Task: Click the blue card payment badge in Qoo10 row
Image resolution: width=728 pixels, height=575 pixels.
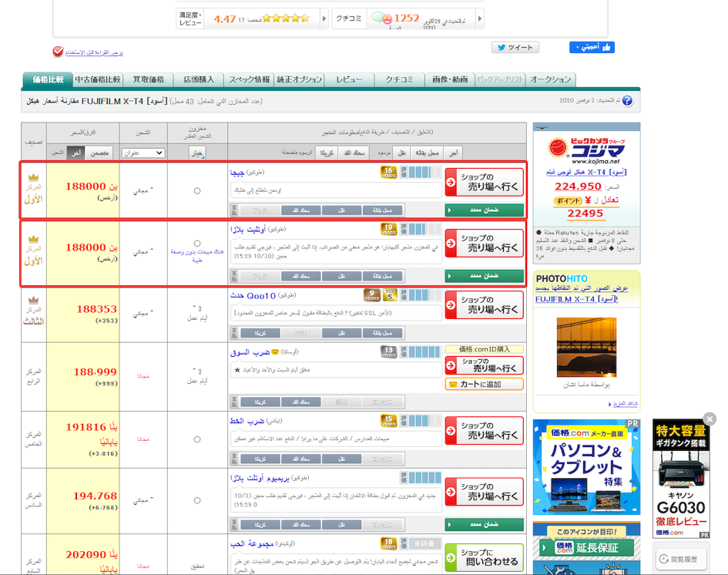Action: point(260,333)
